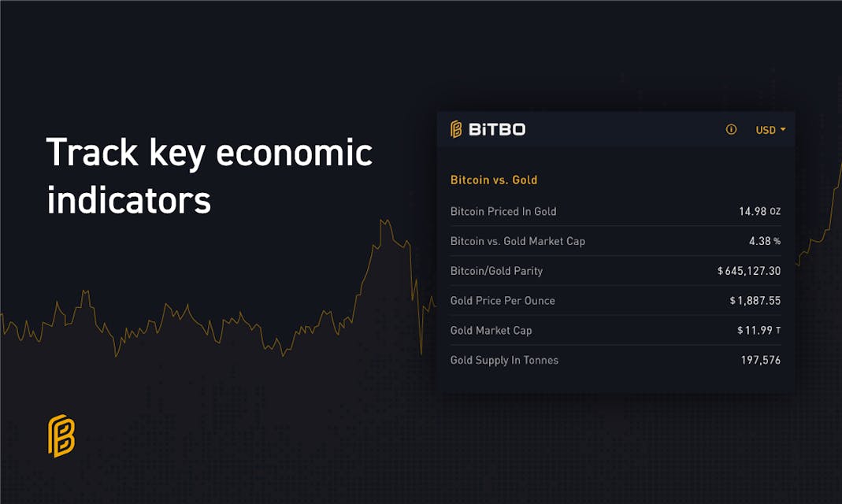This screenshot has width=842, height=504.
Task: Click the 14.98 oz value
Action: 759,212
